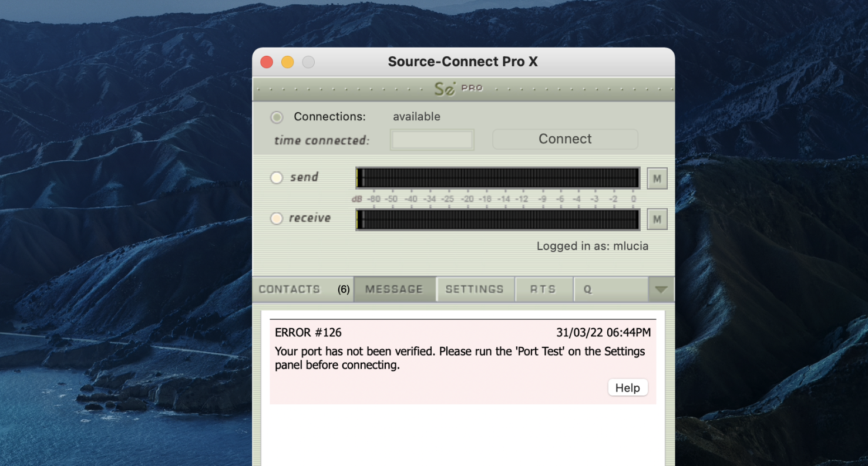This screenshot has width=868, height=466.
Task: Expand the dropdown arrow beside Q tab
Action: [x=661, y=289]
